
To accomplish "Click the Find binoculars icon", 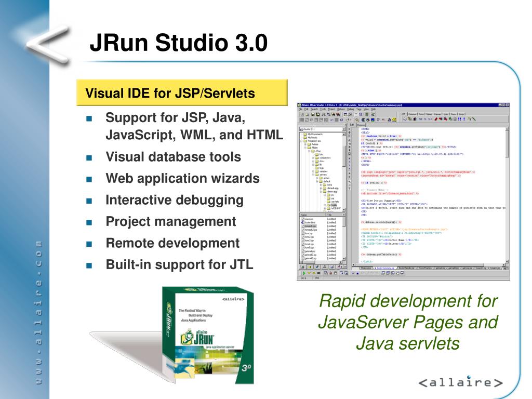I will (324, 114).
